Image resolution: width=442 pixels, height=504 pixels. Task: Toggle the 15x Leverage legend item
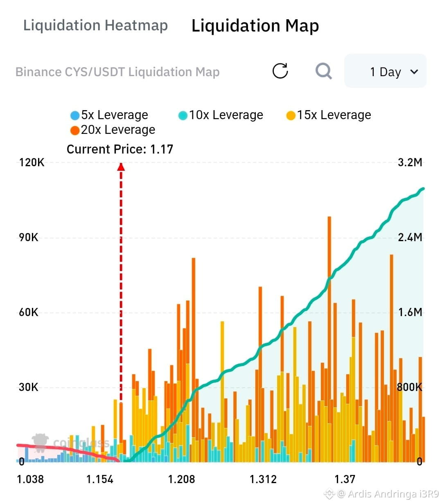[x=329, y=115]
